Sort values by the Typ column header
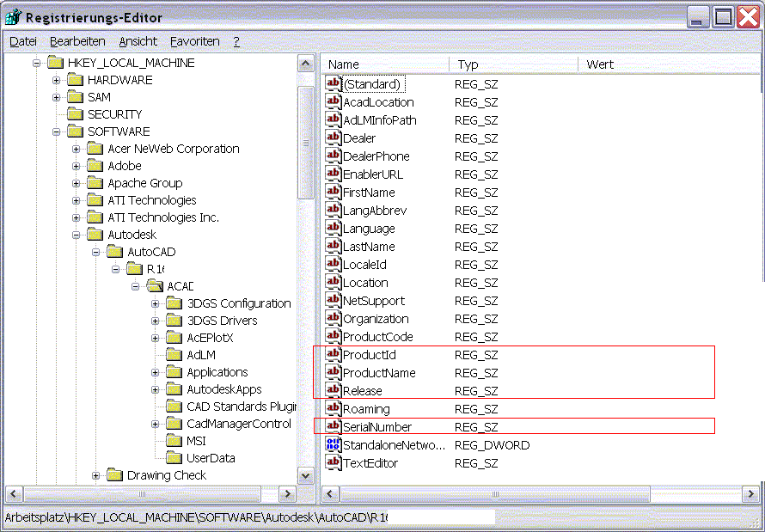The image size is (765, 532). (x=513, y=64)
